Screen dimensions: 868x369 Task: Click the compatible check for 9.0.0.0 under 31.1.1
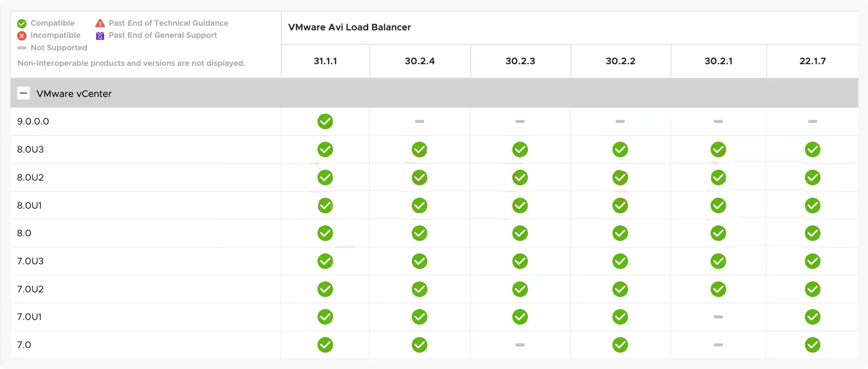(325, 121)
